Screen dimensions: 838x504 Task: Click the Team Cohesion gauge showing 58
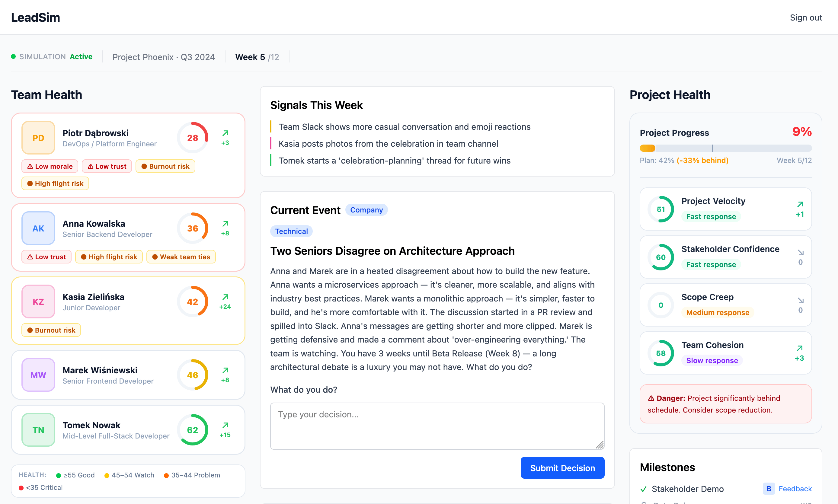point(661,353)
